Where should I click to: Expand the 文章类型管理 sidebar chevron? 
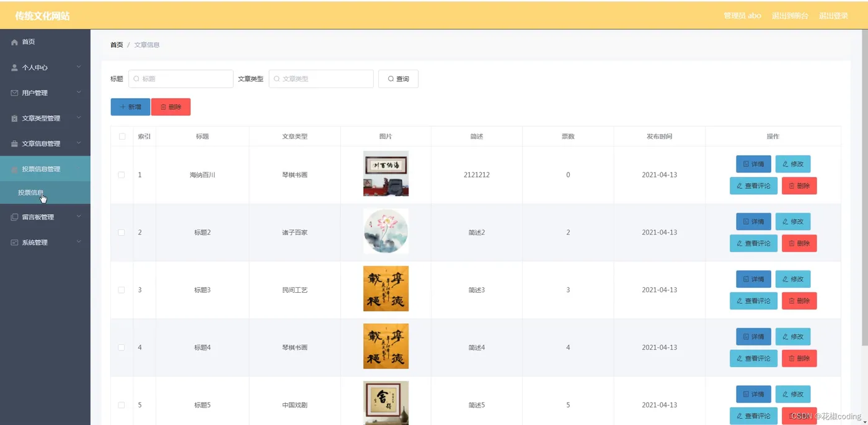(79, 117)
